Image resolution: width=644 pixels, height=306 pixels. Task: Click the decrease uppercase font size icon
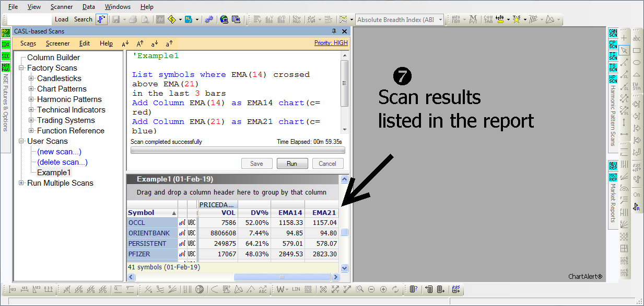(x=125, y=44)
